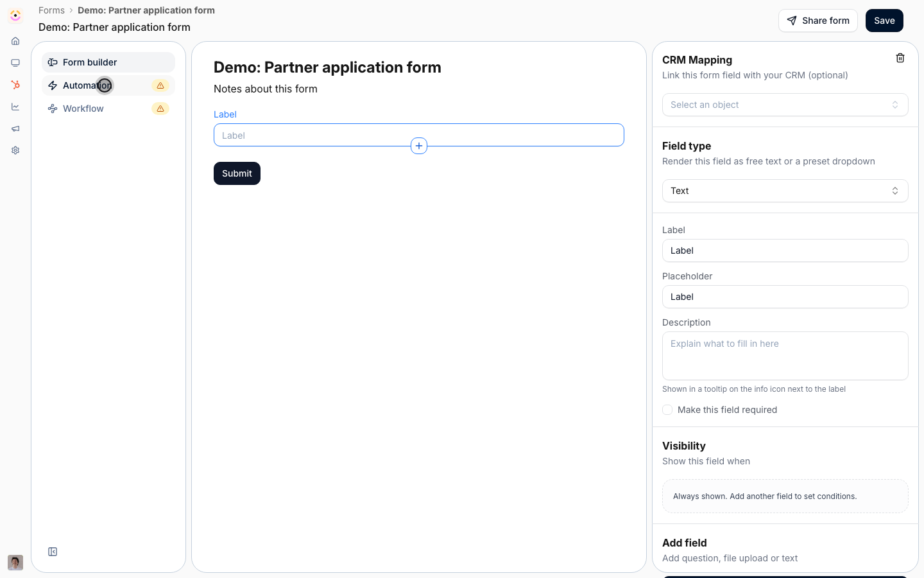
Task: Edit the Label input in the settings panel
Action: (x=785, y=250)
